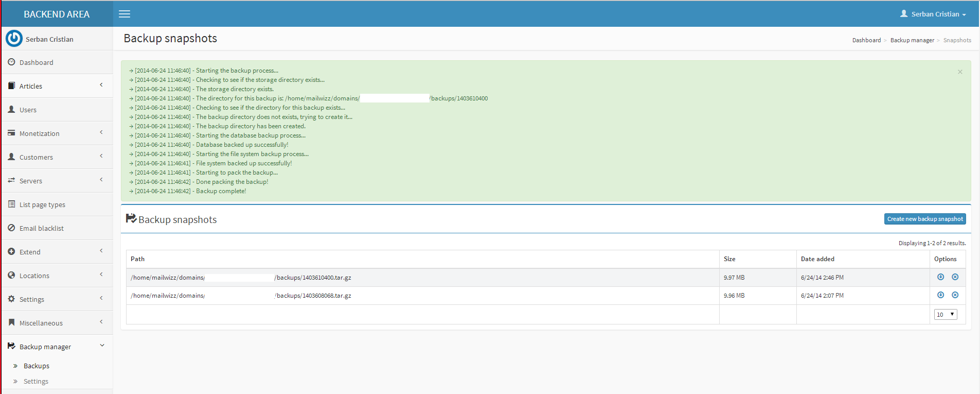The width and height of the screenshot is (980, 394).
Task: Open the Serban Cristian user dropdown
Action: (x=933, y=14)
